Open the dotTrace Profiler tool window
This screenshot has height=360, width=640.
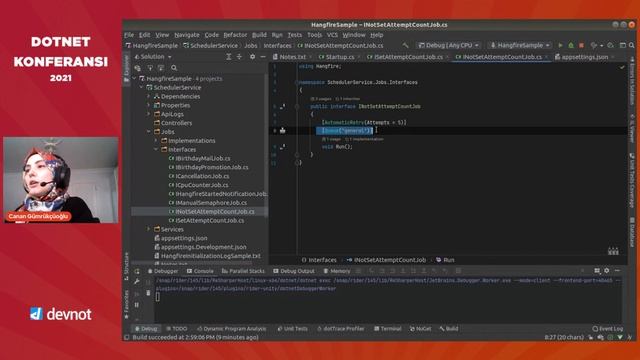tap(340, 329)
